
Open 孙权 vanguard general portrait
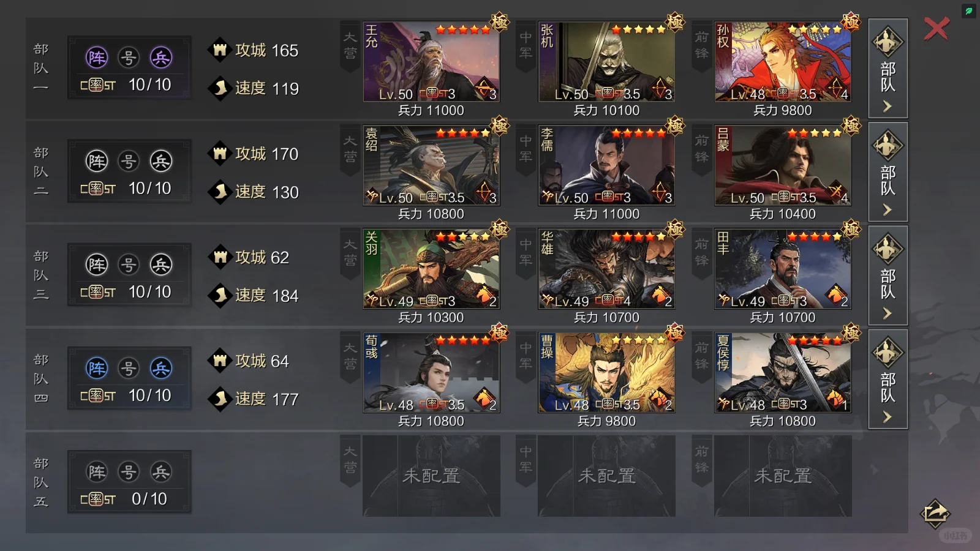click(x=783, y=62)
